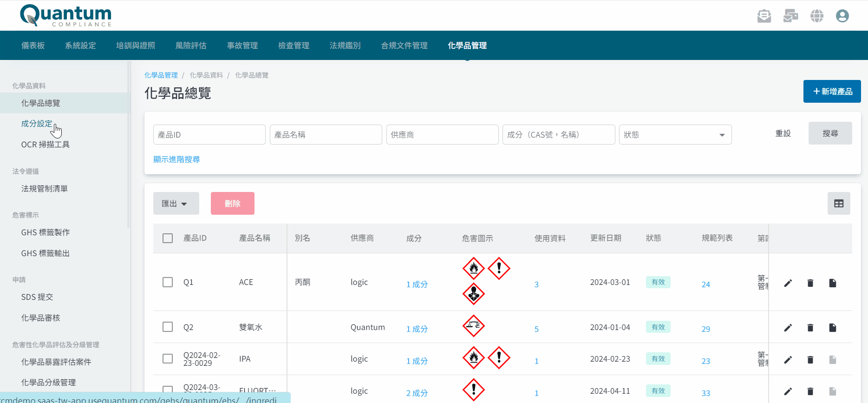
Task: Click the trash delete icon for Q2
Action: [810, 328]
